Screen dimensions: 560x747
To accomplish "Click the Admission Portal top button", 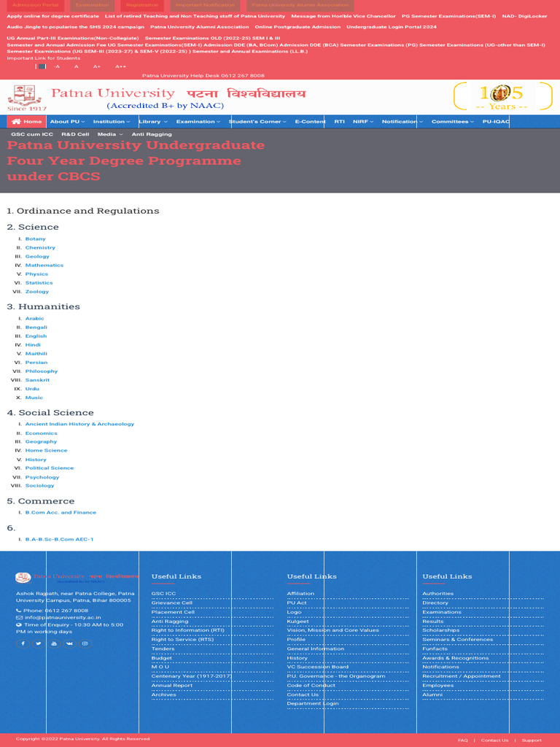I will (35, 5).
